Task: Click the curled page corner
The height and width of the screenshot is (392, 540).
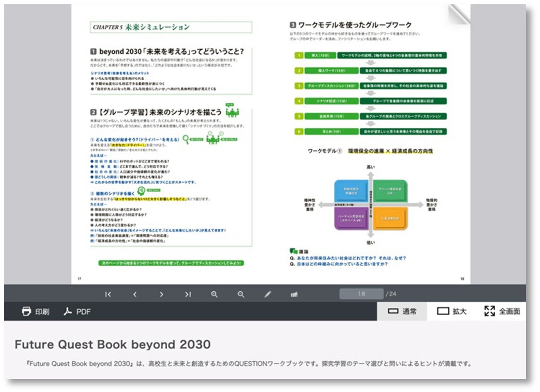Action: click(x=459, y=14)
